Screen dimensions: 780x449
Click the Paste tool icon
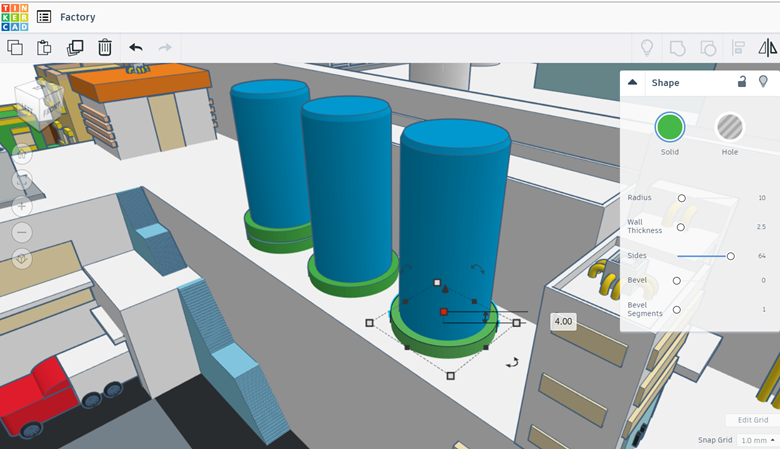pos(44,48)
